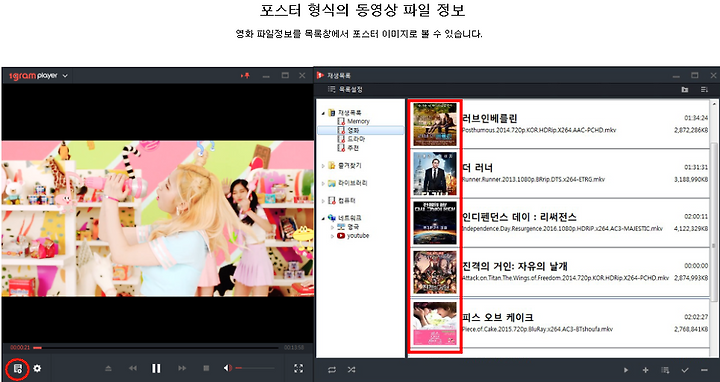Expand the youtube tree node
The height and width of the screenshot is (382, 720).
[x=332, y=236]
